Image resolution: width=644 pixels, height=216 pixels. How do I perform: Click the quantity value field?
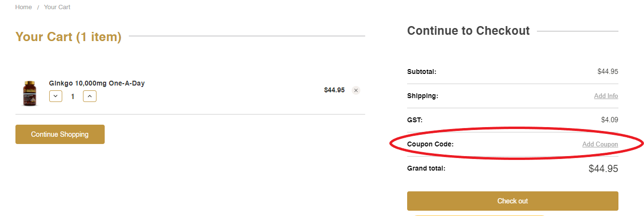(73, 97)
